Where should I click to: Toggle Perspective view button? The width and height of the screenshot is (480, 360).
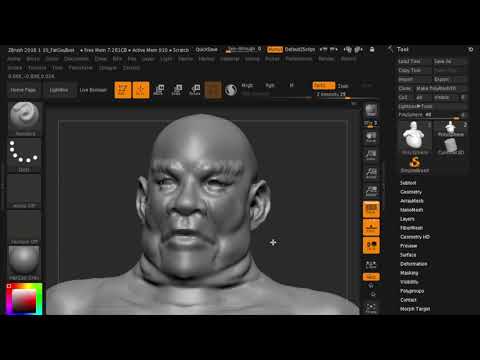click(x=371, y=209)
